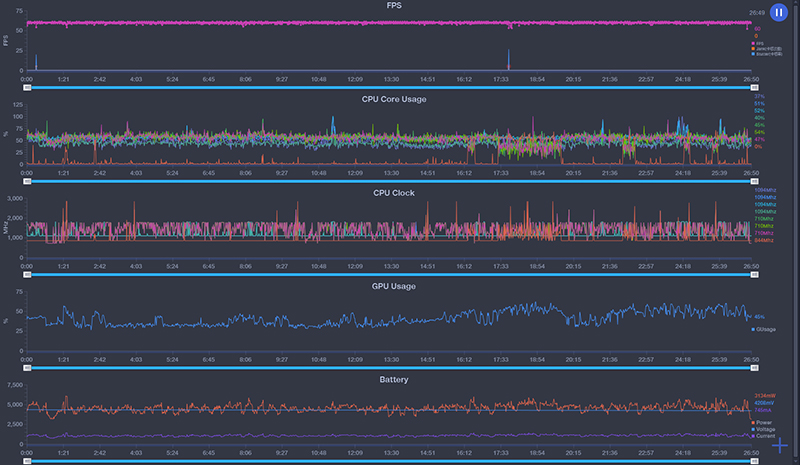Click the FPS chart left range handle

28,88
